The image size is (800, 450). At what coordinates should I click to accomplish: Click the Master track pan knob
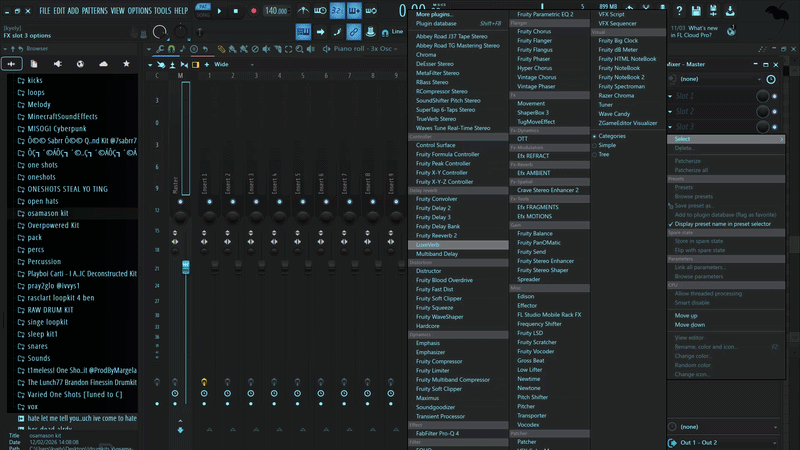click(180, 217)
